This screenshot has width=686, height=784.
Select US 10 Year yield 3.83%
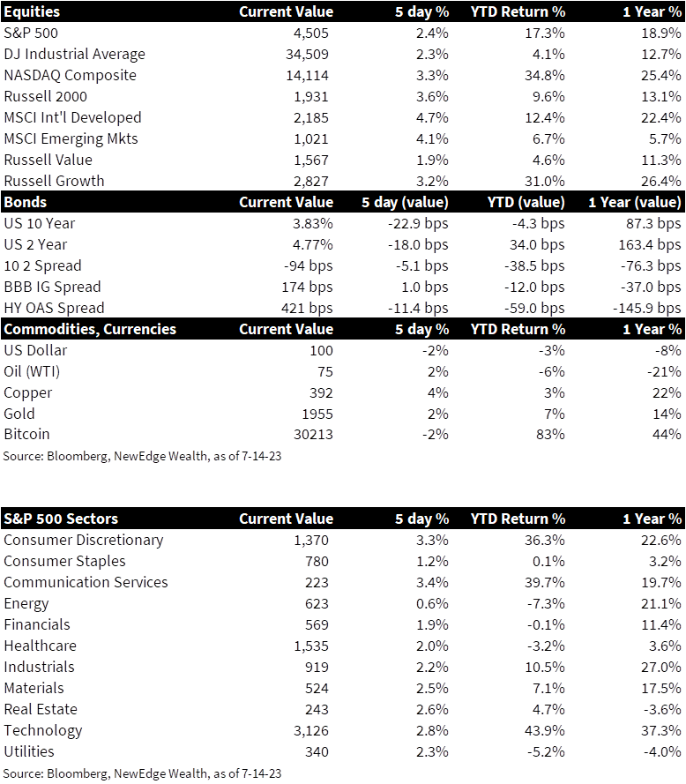click(x=312, y=223)
